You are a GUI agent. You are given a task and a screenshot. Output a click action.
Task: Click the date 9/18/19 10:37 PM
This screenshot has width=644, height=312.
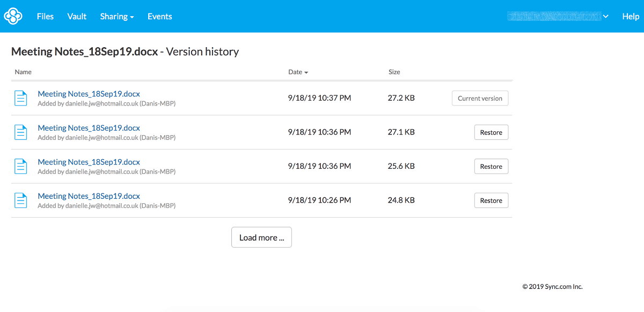pos(319,98)
